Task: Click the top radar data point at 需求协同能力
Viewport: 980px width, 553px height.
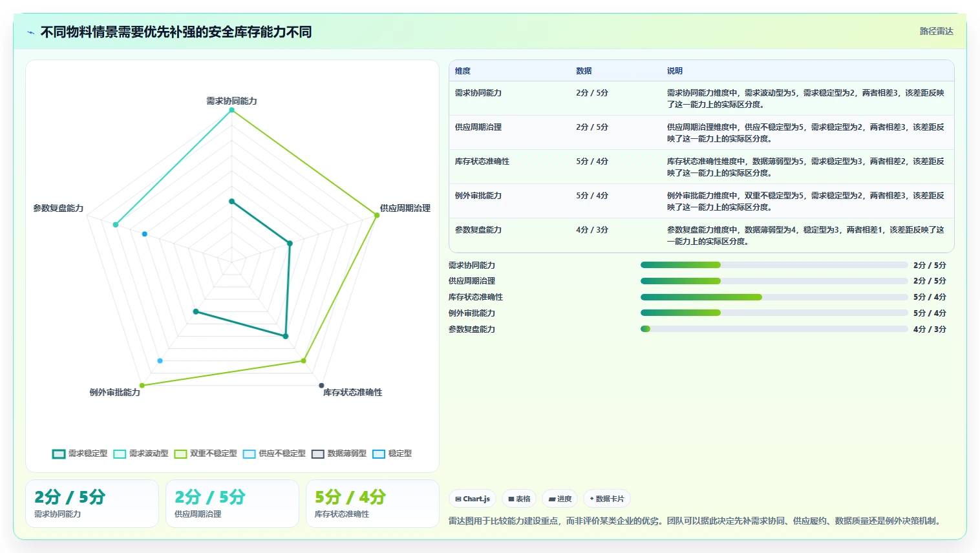Action: click(231, 110)
